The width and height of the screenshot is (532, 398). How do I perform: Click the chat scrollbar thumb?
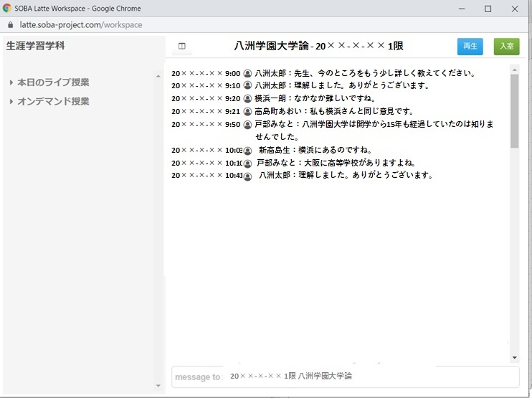coord(514,111)
